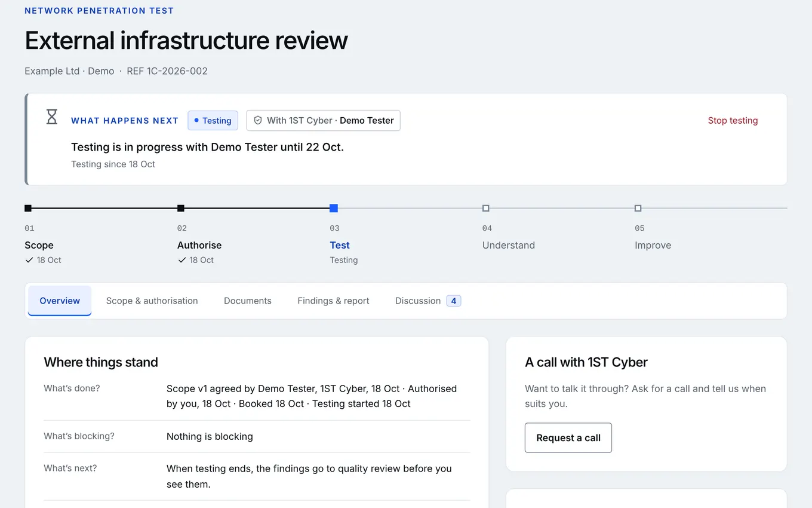This screenshot has height=508, width=812.
Task: Click the Understand step label
Action: [x=509, y=245]
